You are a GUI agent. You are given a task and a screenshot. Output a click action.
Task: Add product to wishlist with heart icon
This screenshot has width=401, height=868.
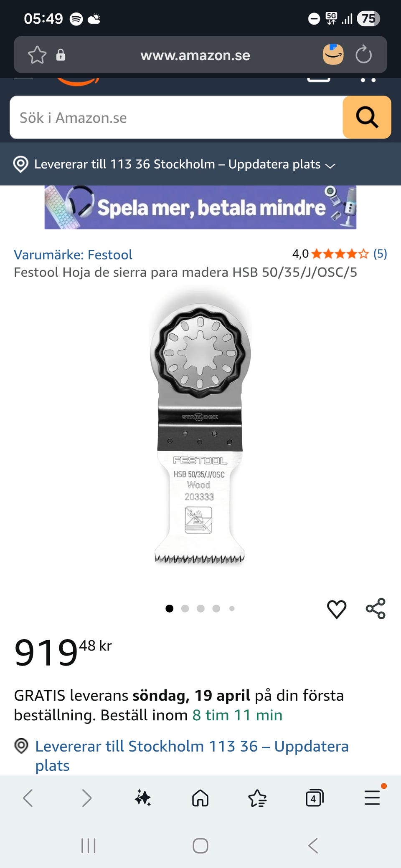click(337, 609)
